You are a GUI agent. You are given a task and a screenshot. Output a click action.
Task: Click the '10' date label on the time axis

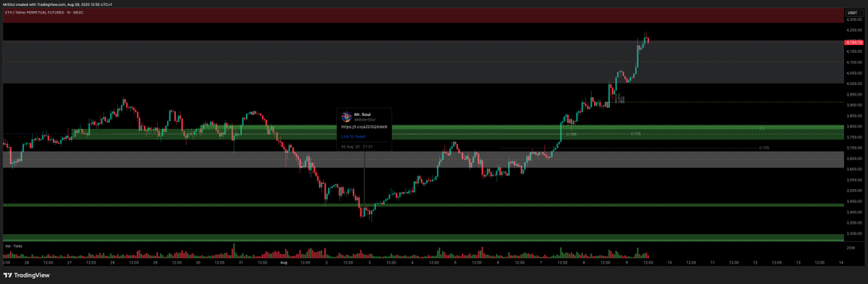tap(669, 262)
